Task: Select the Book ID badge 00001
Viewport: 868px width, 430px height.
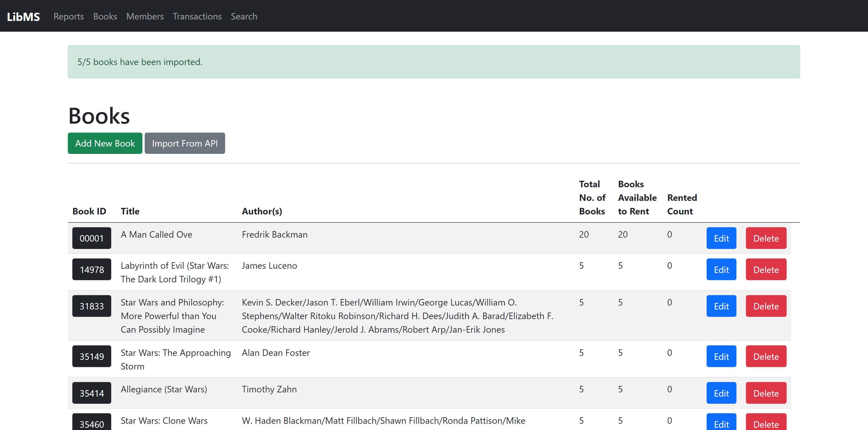Action: click(x=92, y=238)
